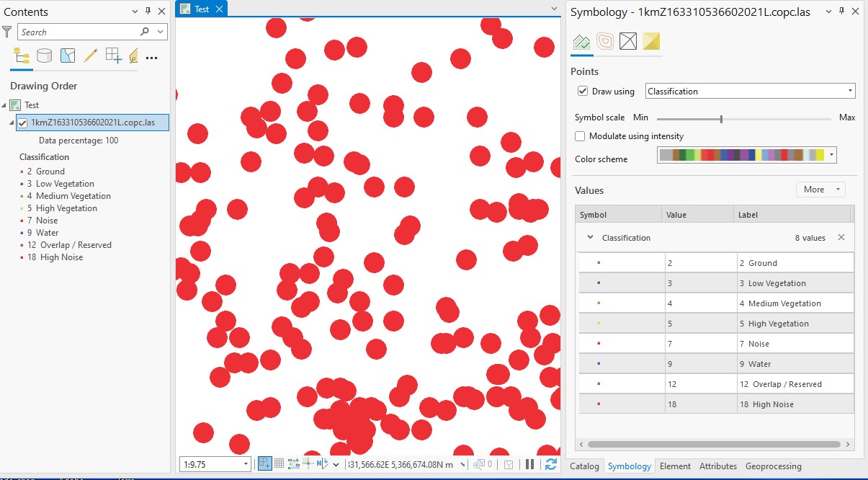Select the '12 Overlap / Reserved' legend entry

tap(69, 245)
